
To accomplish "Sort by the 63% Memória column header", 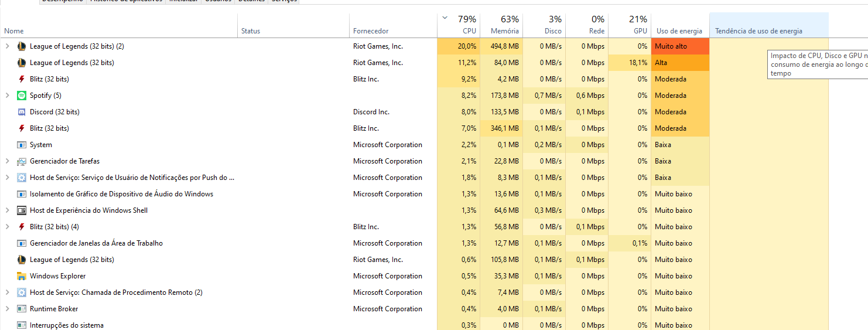I will coord(501,26).
